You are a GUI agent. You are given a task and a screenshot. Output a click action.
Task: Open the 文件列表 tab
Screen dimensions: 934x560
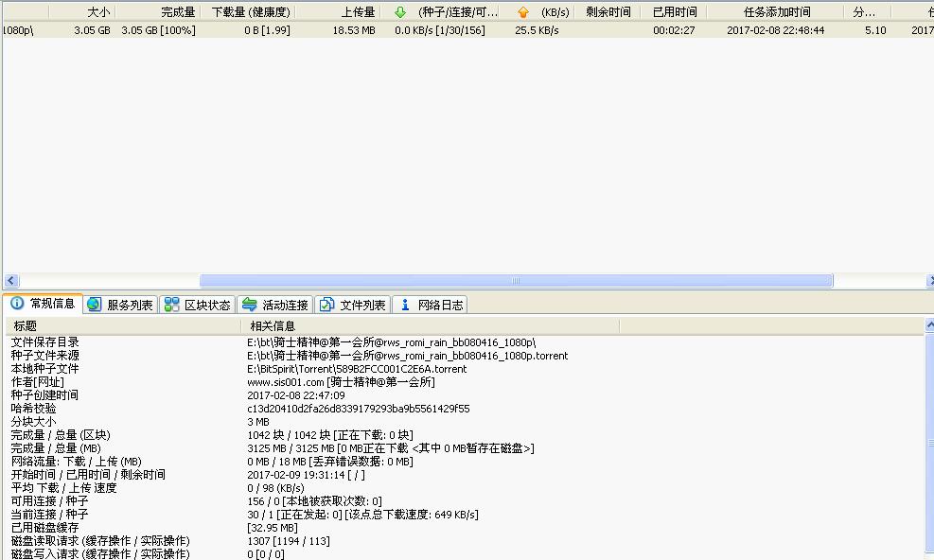352,305
